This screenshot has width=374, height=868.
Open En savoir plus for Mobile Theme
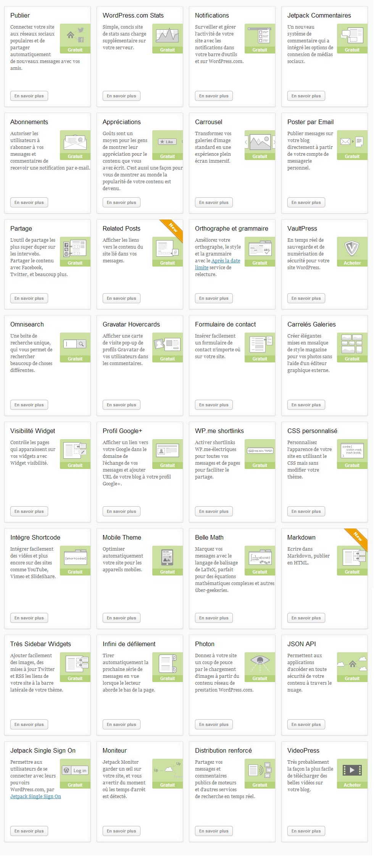coord(121,618)
